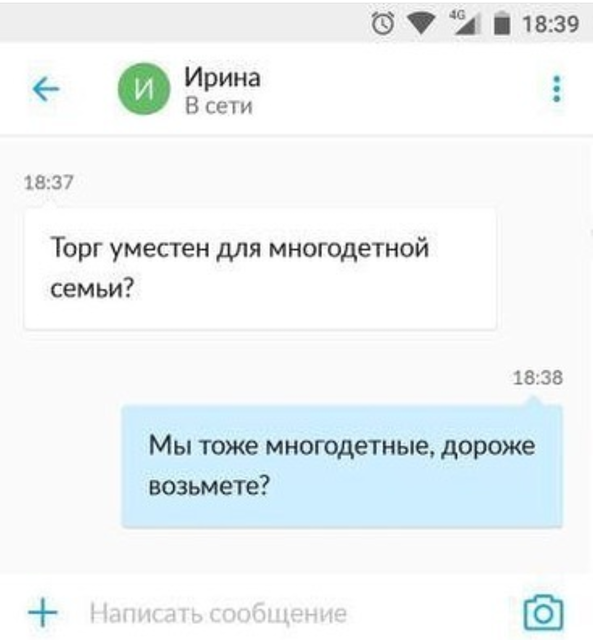The height and width of the screenshot is (640, 593).
Task: Open Ирина's contact name in header
Action: pos(222,77)
